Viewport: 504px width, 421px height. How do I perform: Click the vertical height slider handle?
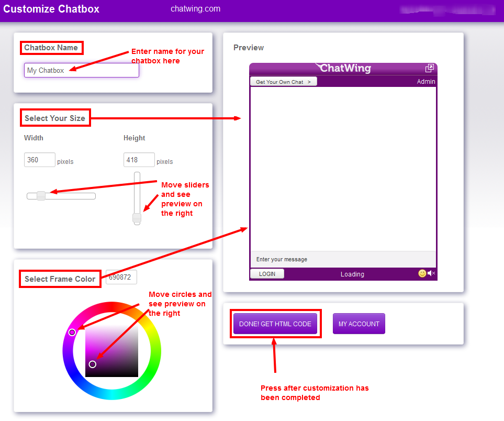[137, 218]
